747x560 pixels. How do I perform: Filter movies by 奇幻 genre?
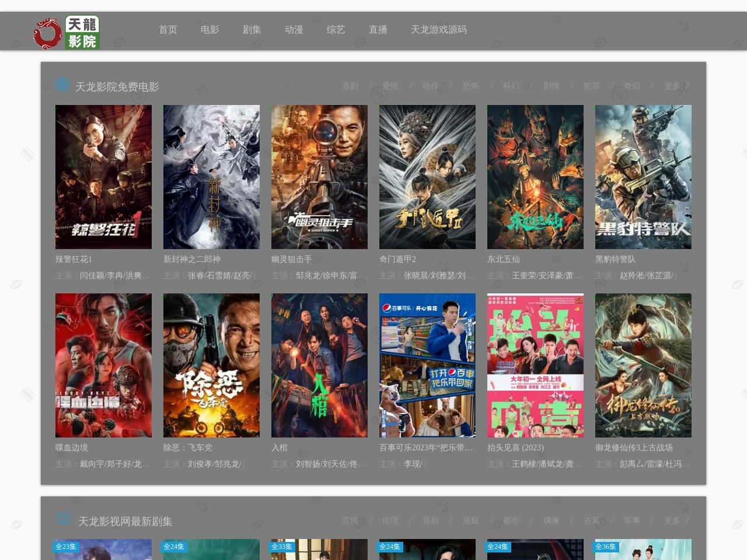(x=632, y=86)
